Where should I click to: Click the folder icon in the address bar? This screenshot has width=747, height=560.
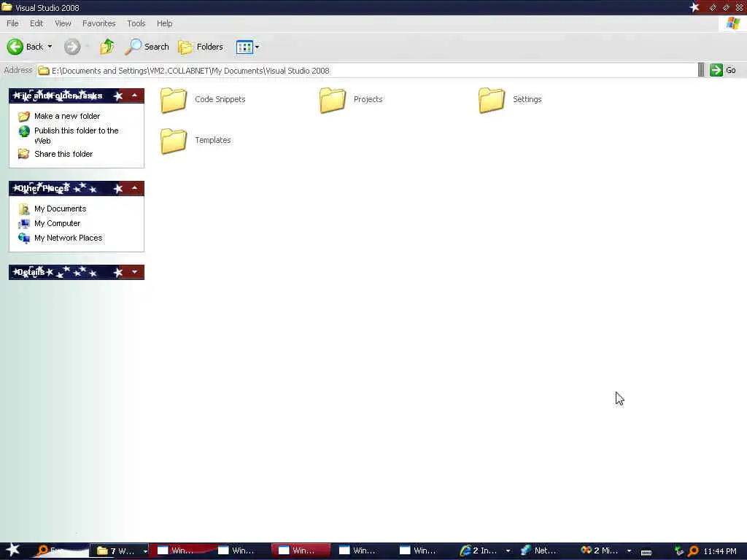[x=44, y=71]
